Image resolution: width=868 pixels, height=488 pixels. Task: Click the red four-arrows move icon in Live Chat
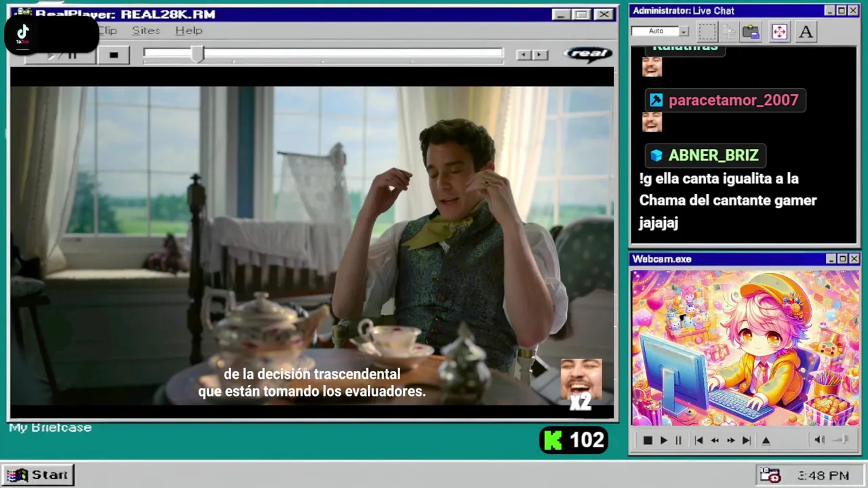coord(779,31)
